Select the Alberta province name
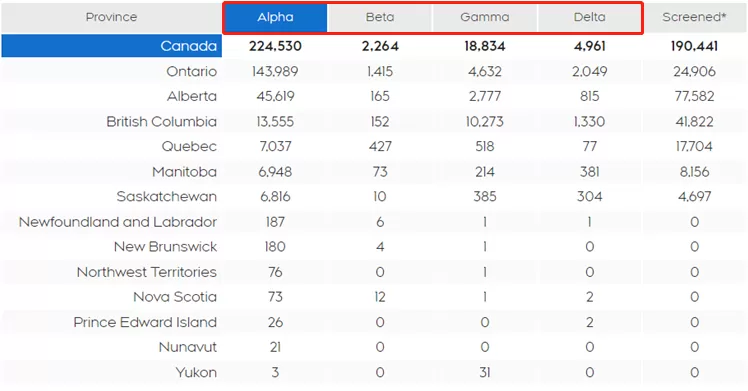Image resolution: width=748 pixels, height=391 pixels. [192, 96]
